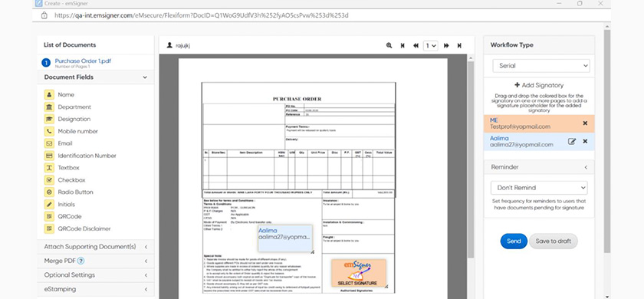Click the PURCHASE ORDER title in document
The height and width of the screenshot is (299, 644).
coord(297,99)
